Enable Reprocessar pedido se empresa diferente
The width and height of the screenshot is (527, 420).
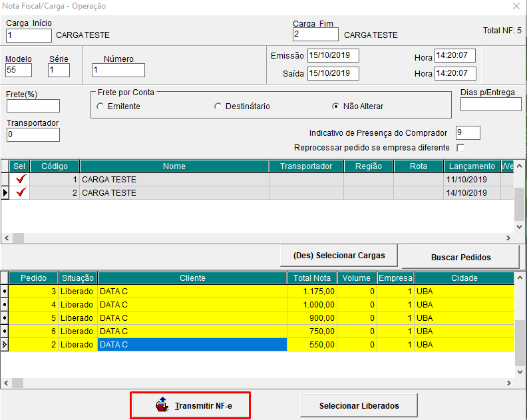[460, 148]
